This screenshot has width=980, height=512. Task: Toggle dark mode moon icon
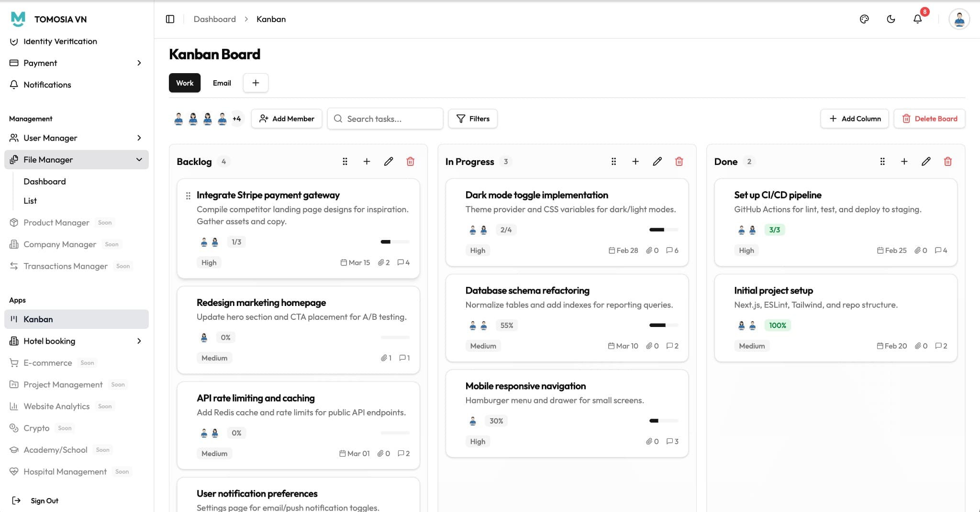pyautogui.click(x=891, y=19)
